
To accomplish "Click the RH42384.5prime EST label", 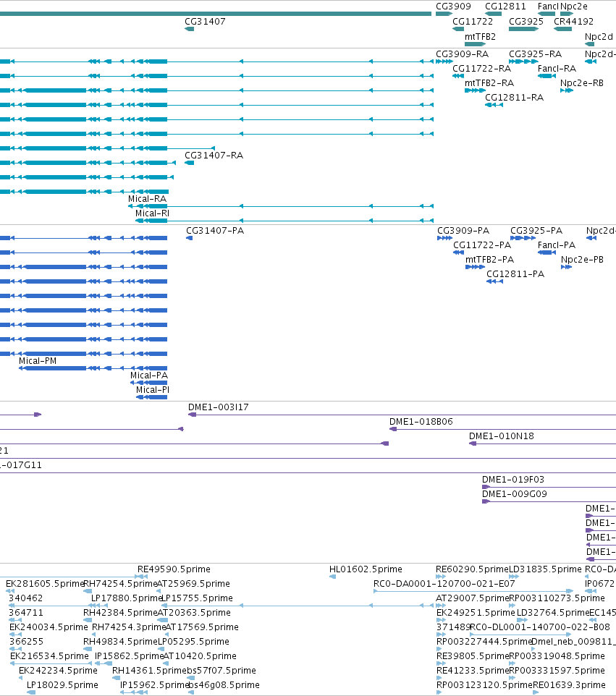I will (x=120, y=613).
